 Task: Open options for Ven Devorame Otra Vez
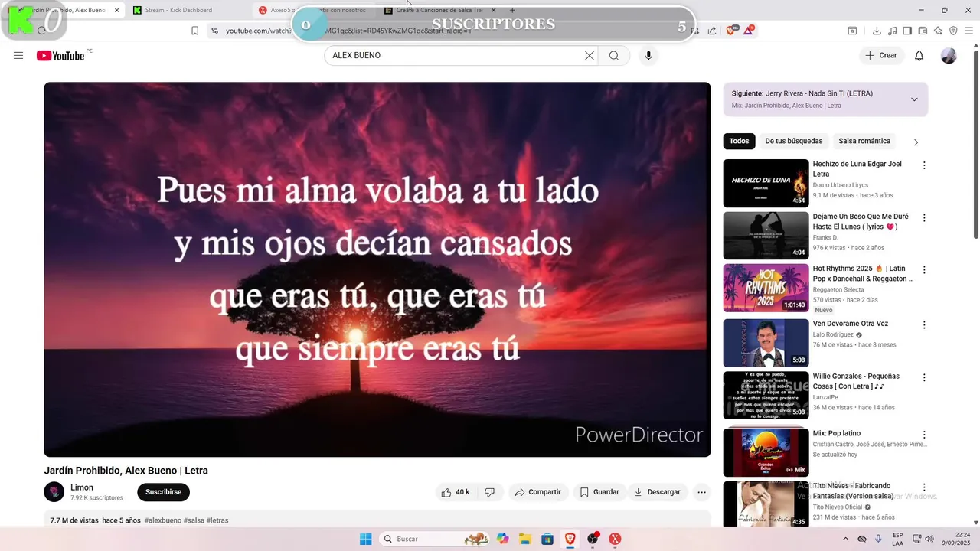pyautogui.click(x=924, y=324)
